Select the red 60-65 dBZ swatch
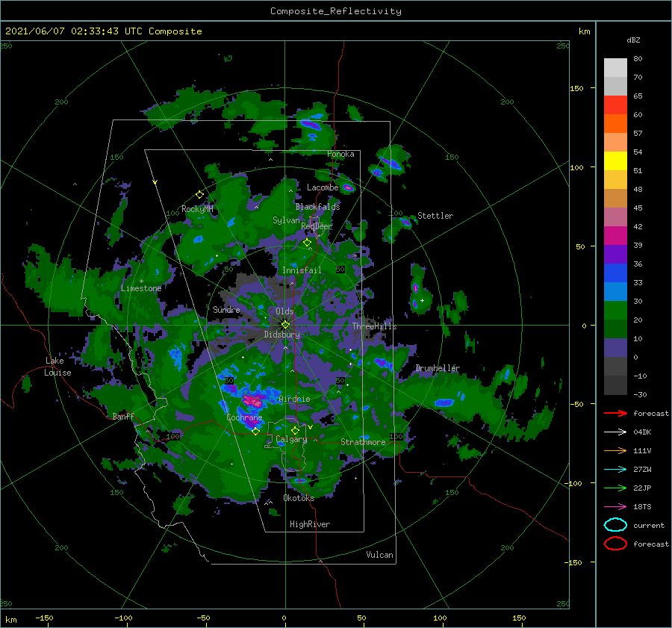This screenshot has width=672, height=628. 615,105
